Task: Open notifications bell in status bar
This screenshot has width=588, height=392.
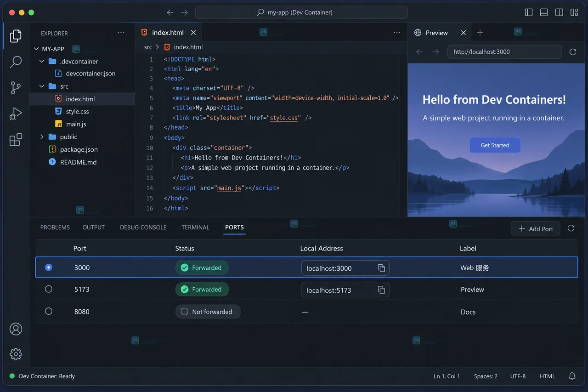Action: (x=572, y=376)
